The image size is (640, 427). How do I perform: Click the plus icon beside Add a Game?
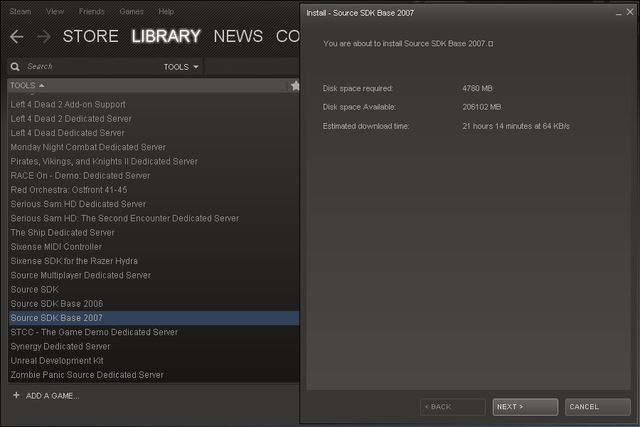click(16, 395)
